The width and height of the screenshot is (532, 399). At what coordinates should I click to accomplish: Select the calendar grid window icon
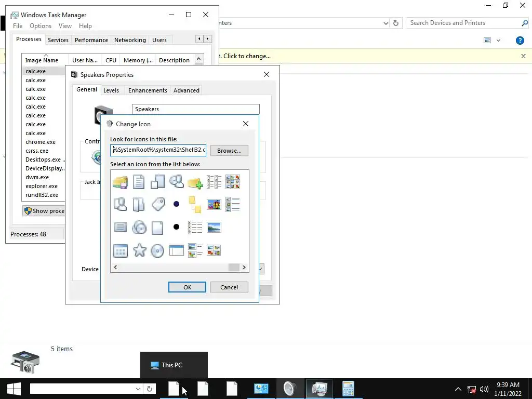tap(120, 251)
